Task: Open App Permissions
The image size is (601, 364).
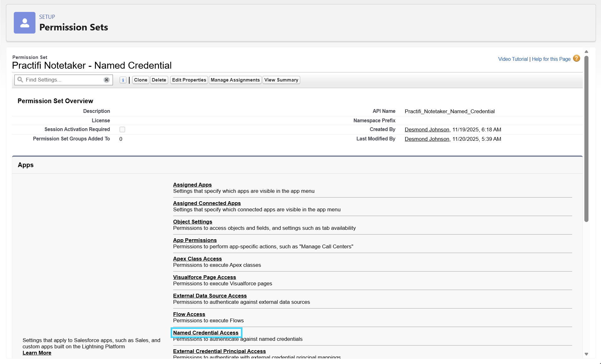Action: click(x=195, y=240)
